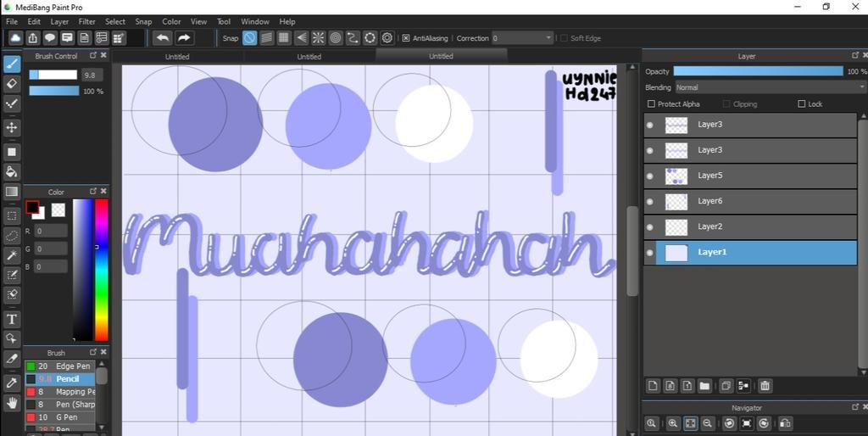Image resolution: width=868 pixels, height=436 pixels.
Task: Hide Layer6 using its visibility dot
Action: click(650, 202)
